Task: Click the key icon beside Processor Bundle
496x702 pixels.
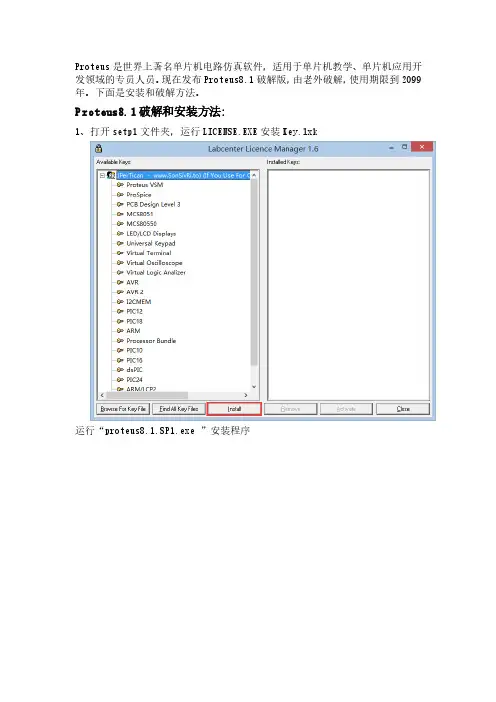Action: point(120,341)
